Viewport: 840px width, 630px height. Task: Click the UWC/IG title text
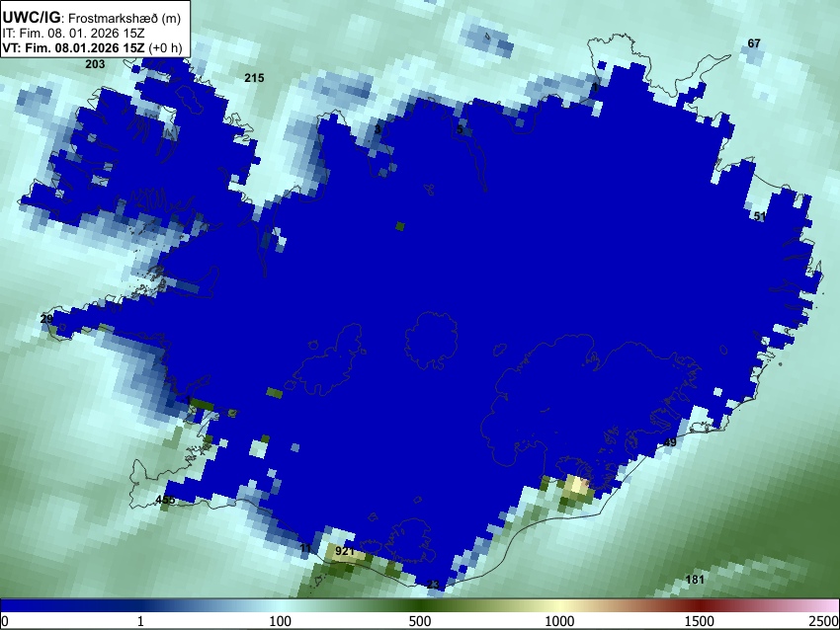click(x=31, y=18)
